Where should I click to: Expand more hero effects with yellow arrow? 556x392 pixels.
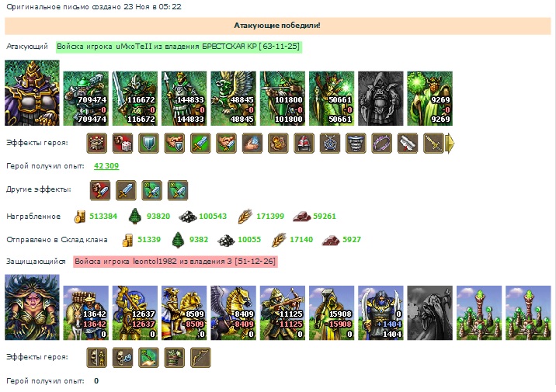click(x=450, y=143)
